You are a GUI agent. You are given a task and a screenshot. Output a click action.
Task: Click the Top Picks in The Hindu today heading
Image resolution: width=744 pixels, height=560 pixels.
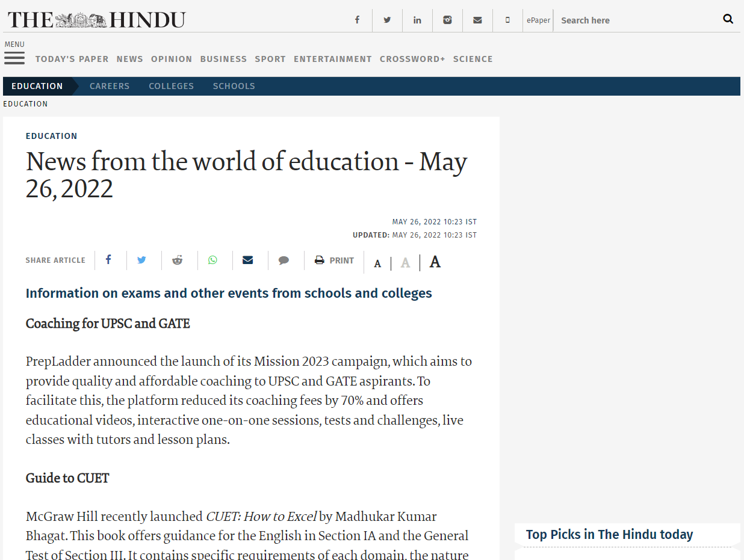pyautogui.click(x=609, y=534)
